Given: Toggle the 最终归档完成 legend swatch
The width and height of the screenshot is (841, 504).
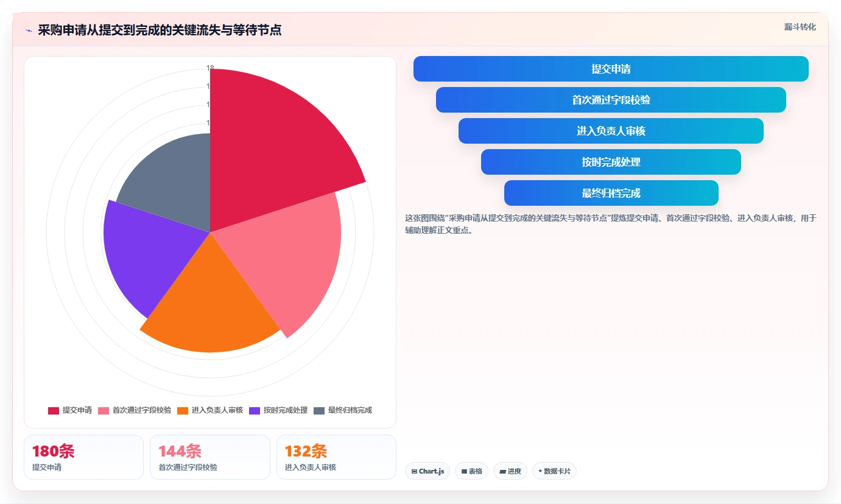Looking at the screenshot, I should click(319, 411).
